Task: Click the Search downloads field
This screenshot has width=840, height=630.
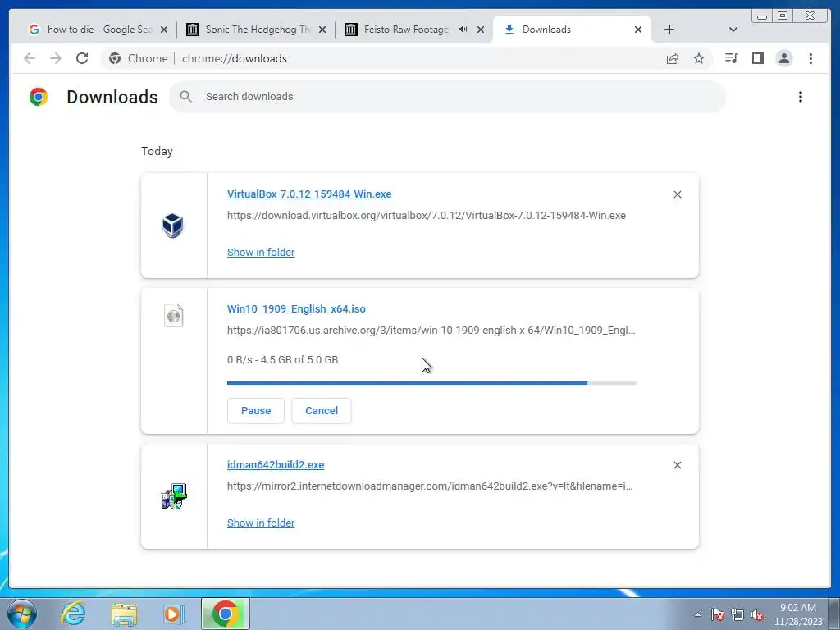Action: [447, 97]
